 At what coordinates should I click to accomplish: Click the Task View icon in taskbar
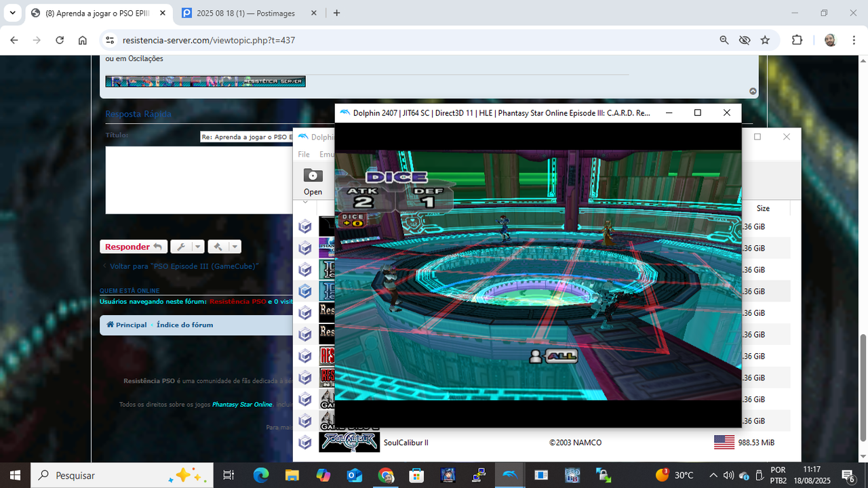pyautogui.click(x=229, y=475)
